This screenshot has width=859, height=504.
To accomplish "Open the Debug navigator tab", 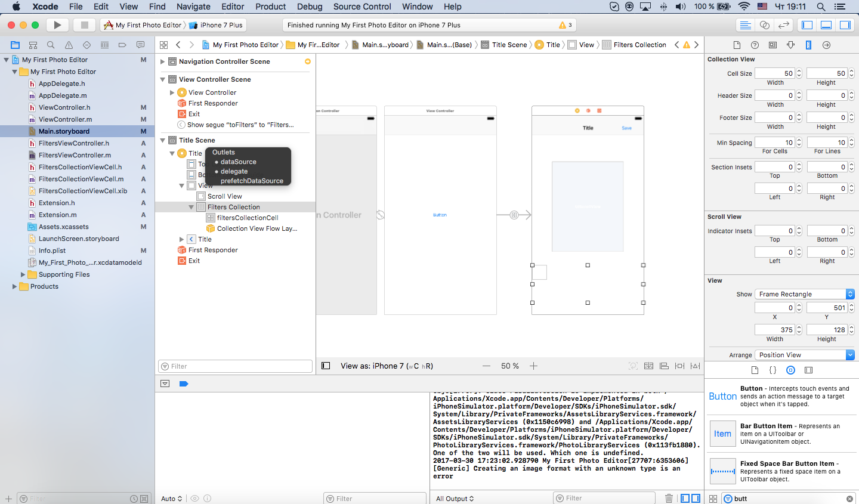I will coord(104,45).
